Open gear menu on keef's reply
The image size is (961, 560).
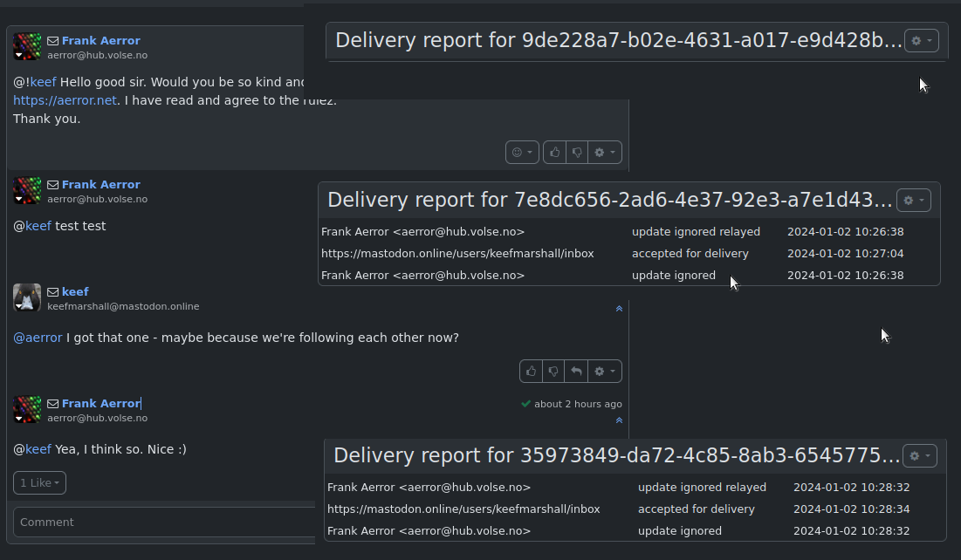point(604,372)
